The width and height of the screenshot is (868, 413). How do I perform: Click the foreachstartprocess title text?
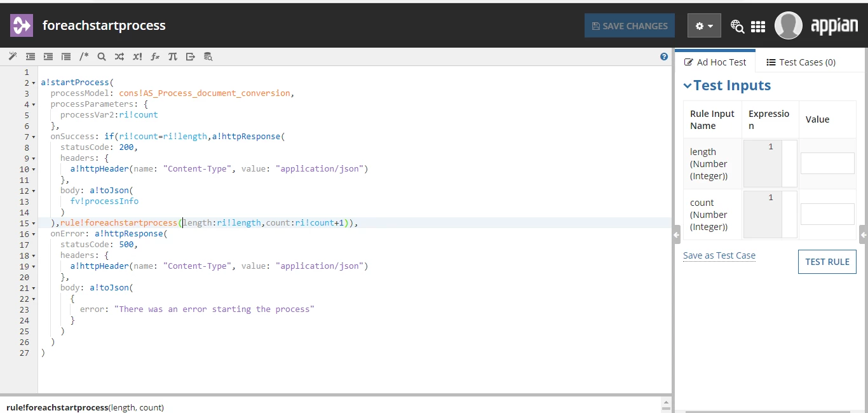[104, 25]
